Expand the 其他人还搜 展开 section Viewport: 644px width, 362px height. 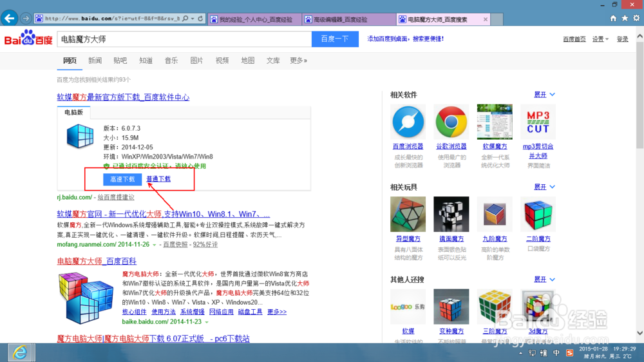pyautogui.click(x=544, y=280)
